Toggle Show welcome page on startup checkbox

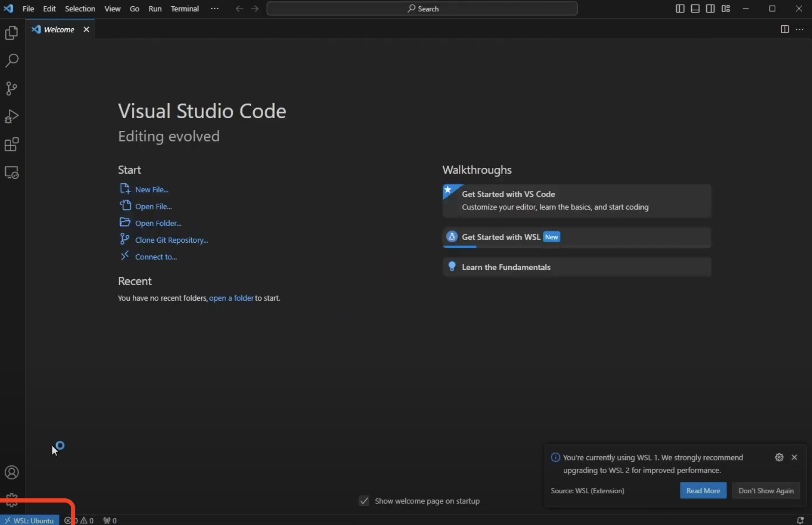[364, 501]
